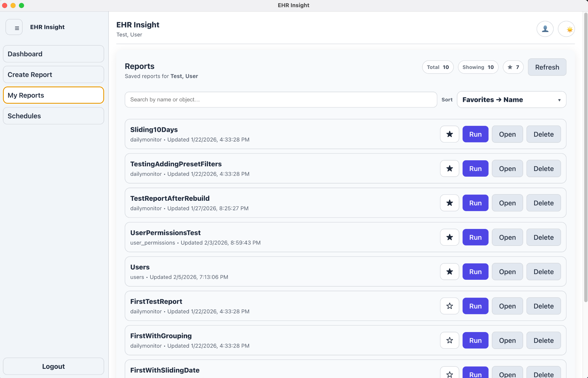Remove star from Users report

[449, 272]
